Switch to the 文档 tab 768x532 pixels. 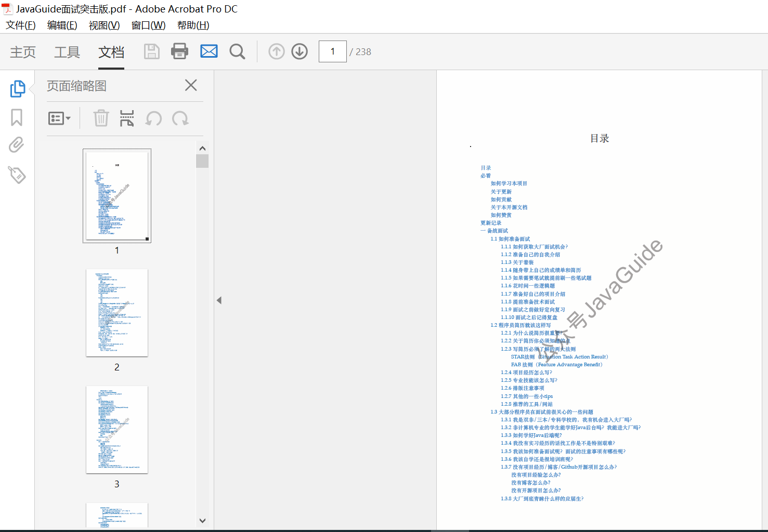[111, 52]
